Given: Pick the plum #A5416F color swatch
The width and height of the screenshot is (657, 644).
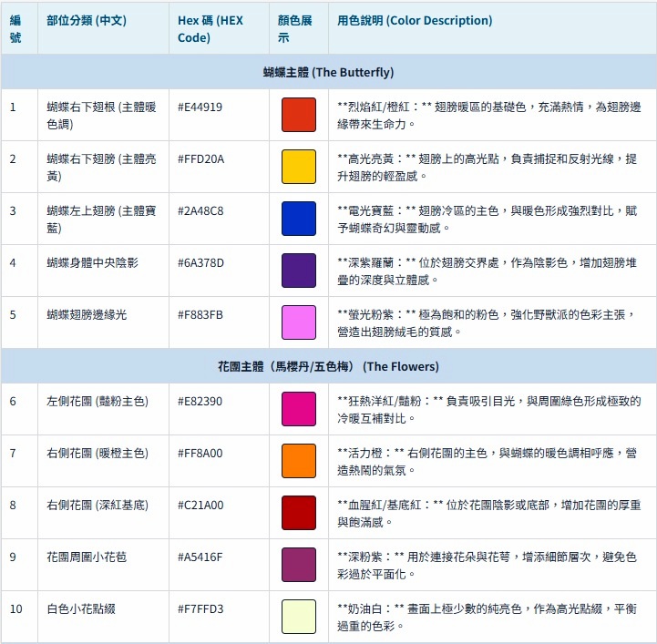Looking at the screenshot, I should click(x=298, y=565).
